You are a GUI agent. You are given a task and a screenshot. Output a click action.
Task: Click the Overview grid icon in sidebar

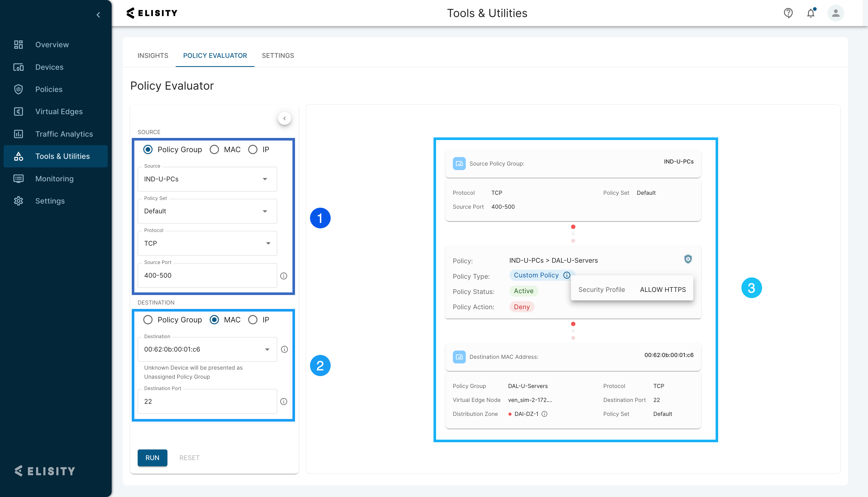coord(18,45)
